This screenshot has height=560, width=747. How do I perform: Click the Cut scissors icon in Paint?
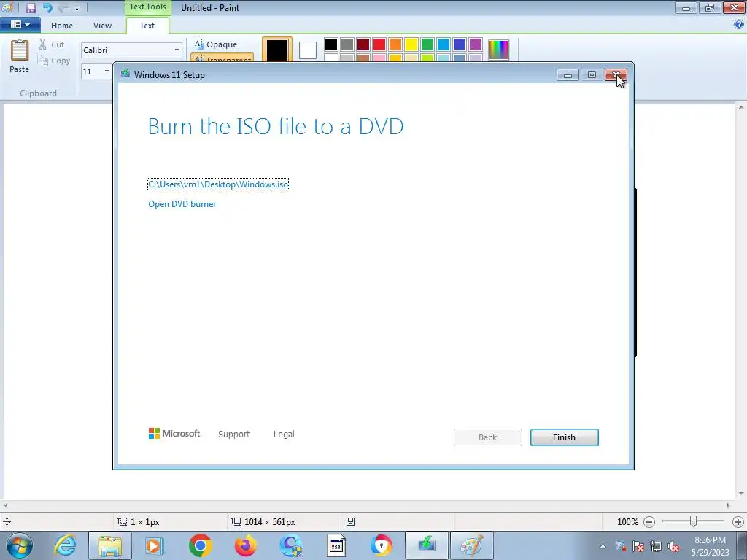tap(43, 44)
